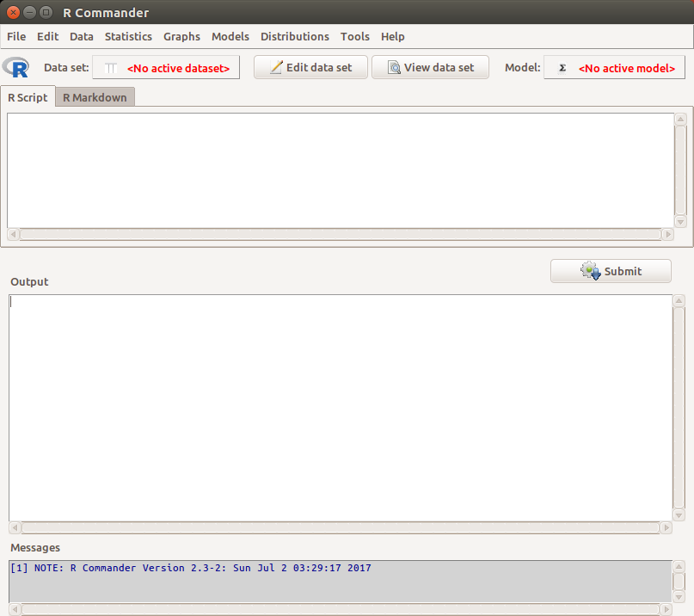Click the sigma icon beside active model

tap(562, 68)
